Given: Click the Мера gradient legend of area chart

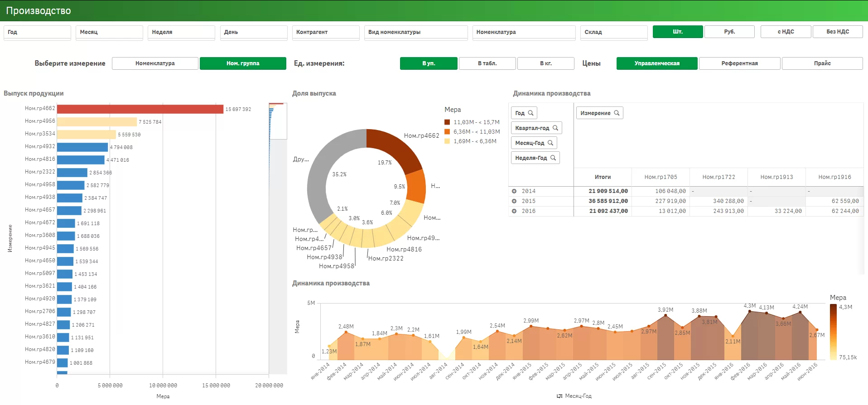Looking at the screenshot, I should point(833,332).
